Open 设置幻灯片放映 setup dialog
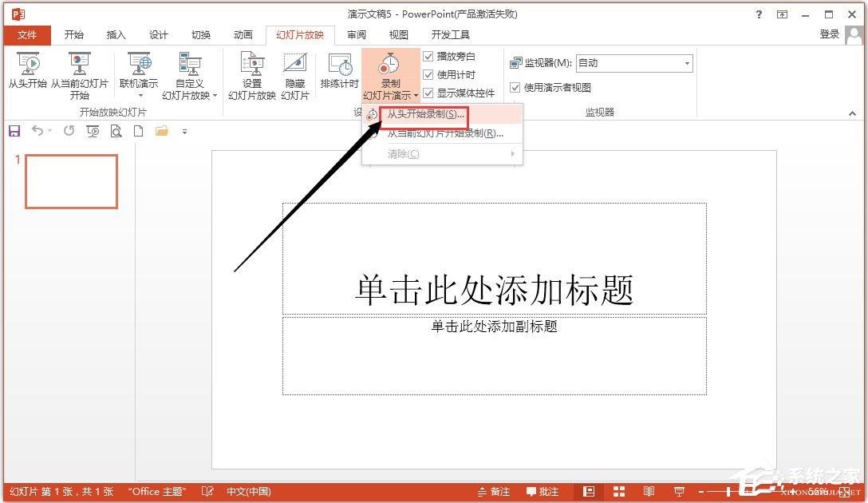The width and height of the screenshot is (868, 503). tap(252, 76)
